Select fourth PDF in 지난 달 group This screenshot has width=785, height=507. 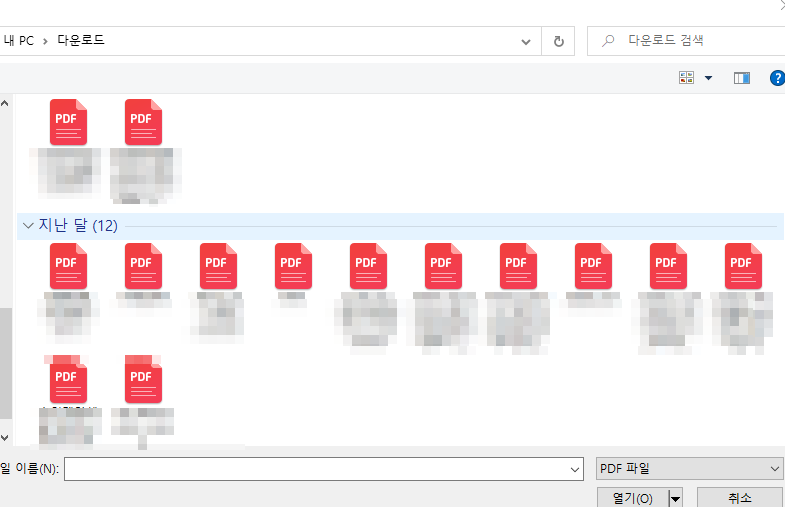[x=293, y=266]
